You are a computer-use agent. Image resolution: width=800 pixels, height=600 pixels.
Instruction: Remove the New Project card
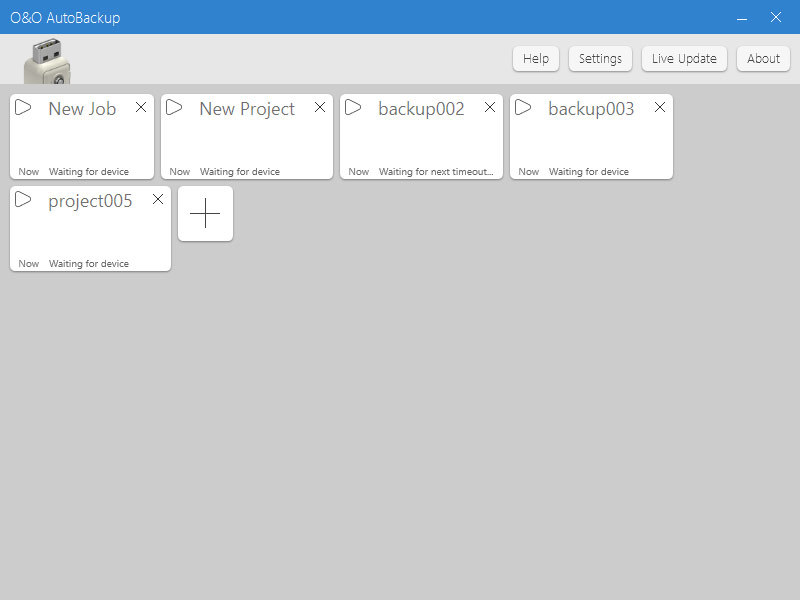point(320,107)
